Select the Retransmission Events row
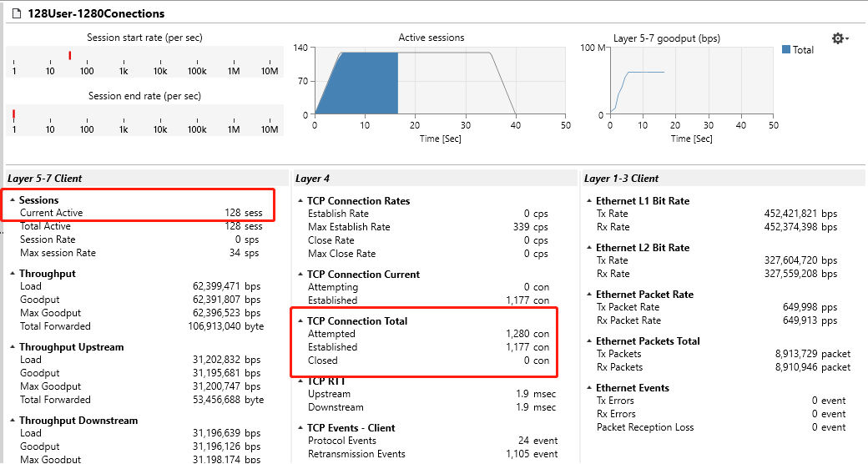This screenshot has height=464, width=868. (433, 454)
